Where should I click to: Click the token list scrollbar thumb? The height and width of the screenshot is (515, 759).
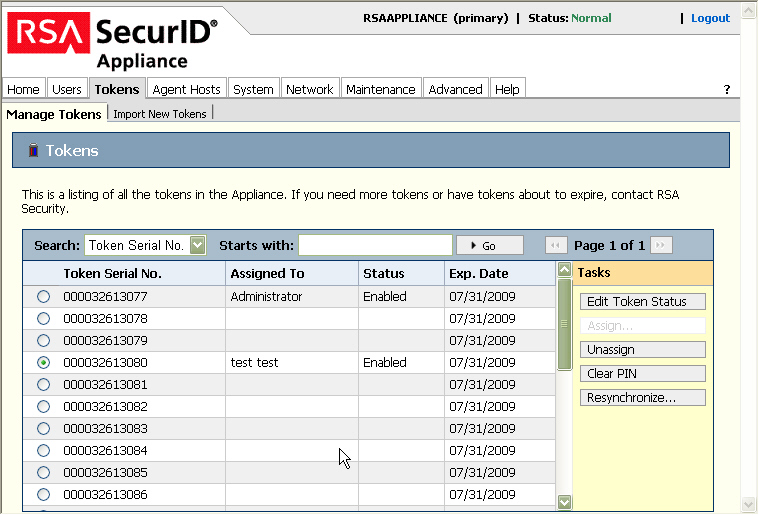pyautogui.click(x=564, y=324)
